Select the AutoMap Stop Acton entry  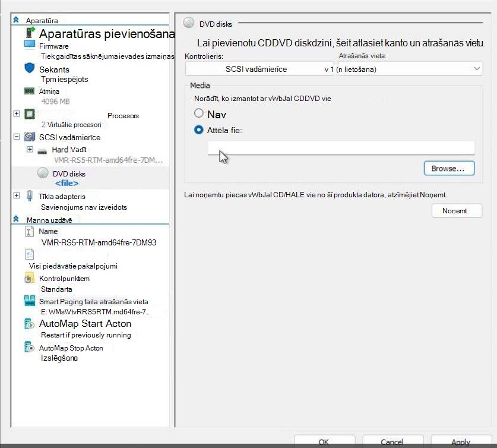click(x=71, y=348)
